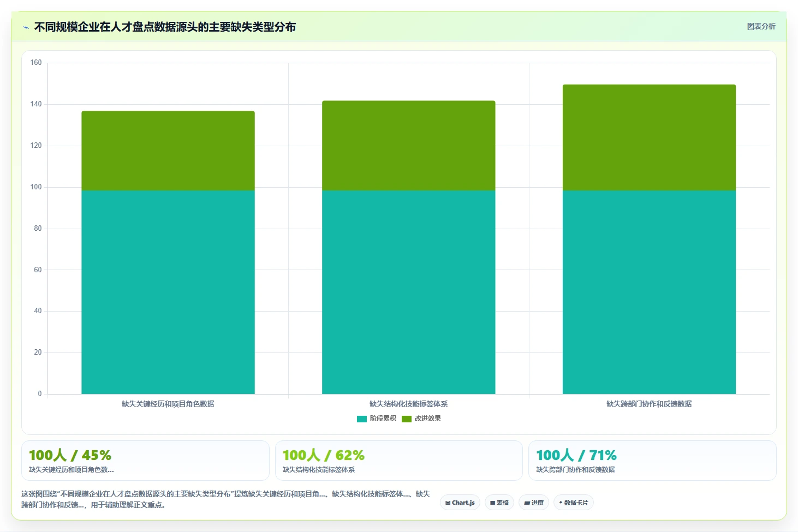798x532 pixels.
Task: Click the x-axis label 缺失关键经历和项目角色数据
Action: [x=168, y=404]
